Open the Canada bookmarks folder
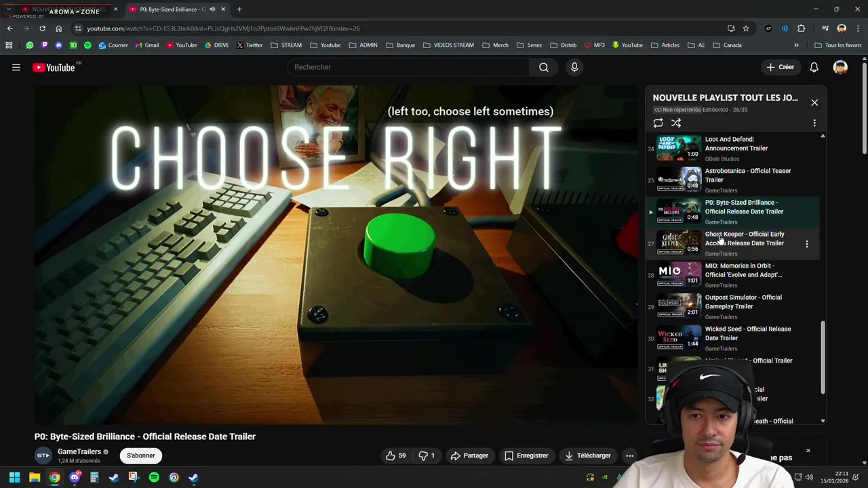 click(727, 45)
